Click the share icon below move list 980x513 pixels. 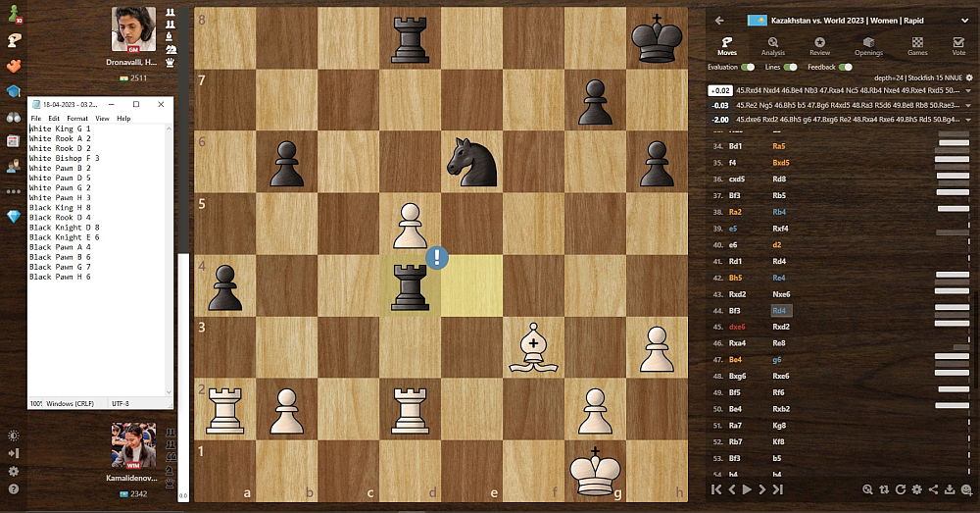tap(933, 488)
